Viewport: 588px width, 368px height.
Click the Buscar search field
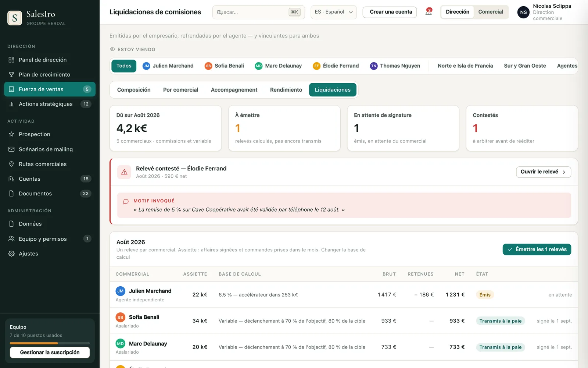[258, 12]
